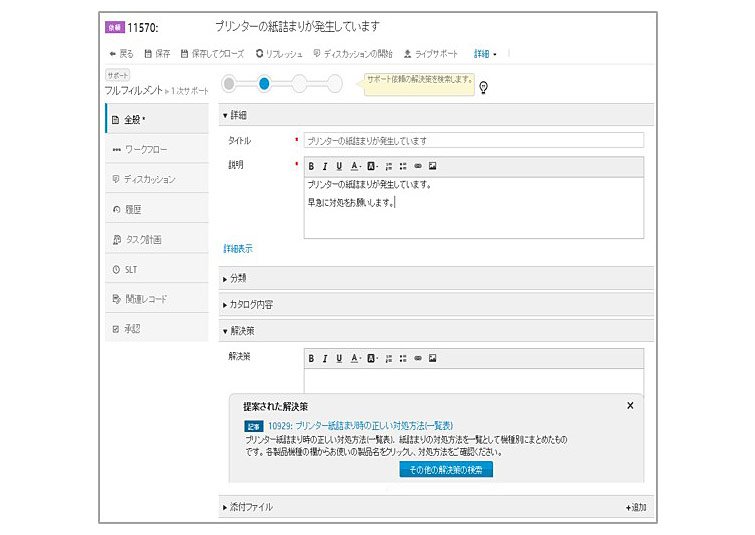Image resolution: width=755 pixels, height=535 pixels.
Task: Insert image in the solution editor
Action: pos(432,358)
